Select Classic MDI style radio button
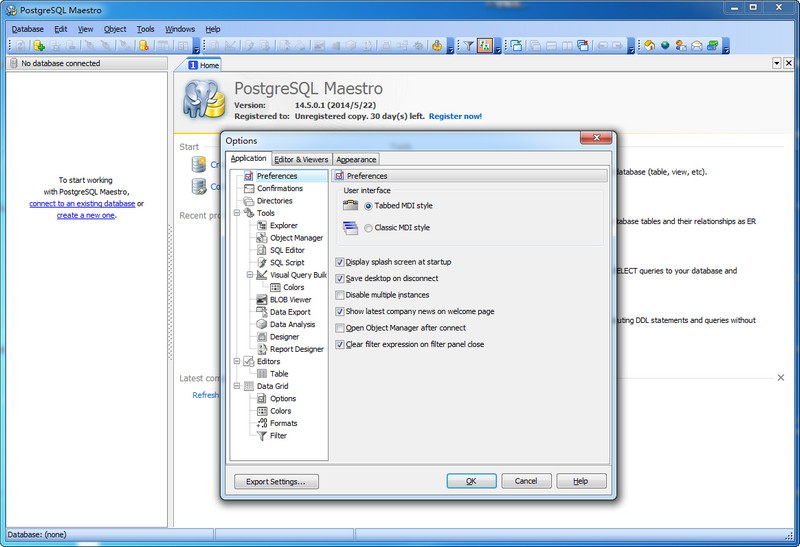Screen dimensions: 800x547 [x=369, y=228]
